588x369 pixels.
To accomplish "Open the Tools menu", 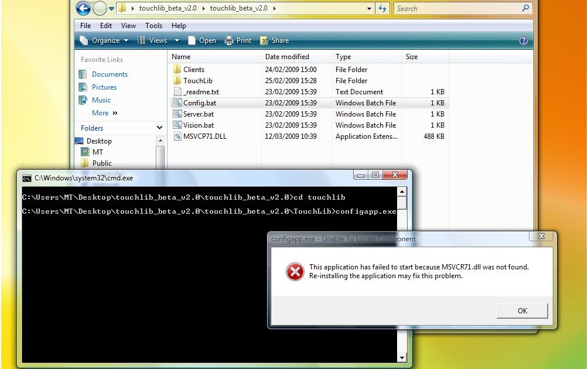I will [x=154, y=25].
